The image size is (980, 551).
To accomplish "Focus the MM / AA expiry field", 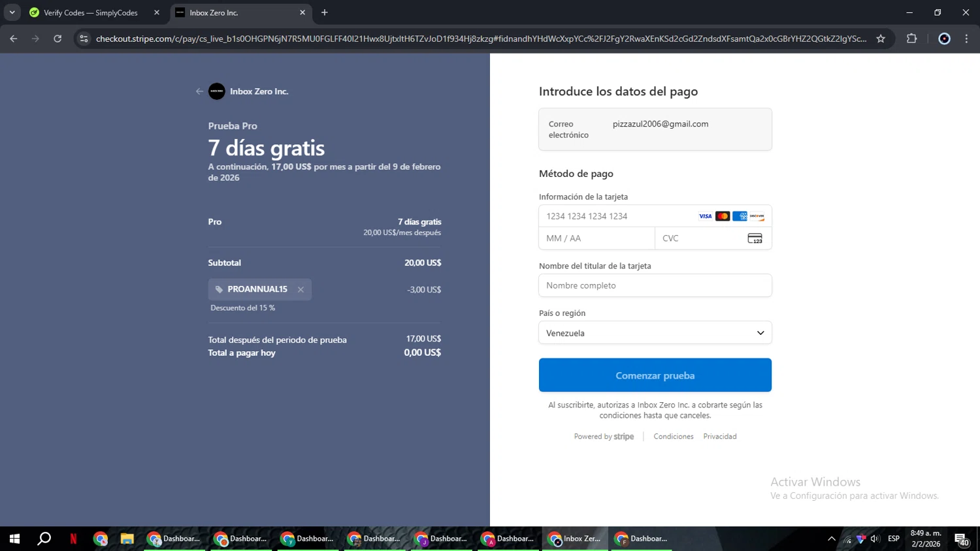I will 596,238.
